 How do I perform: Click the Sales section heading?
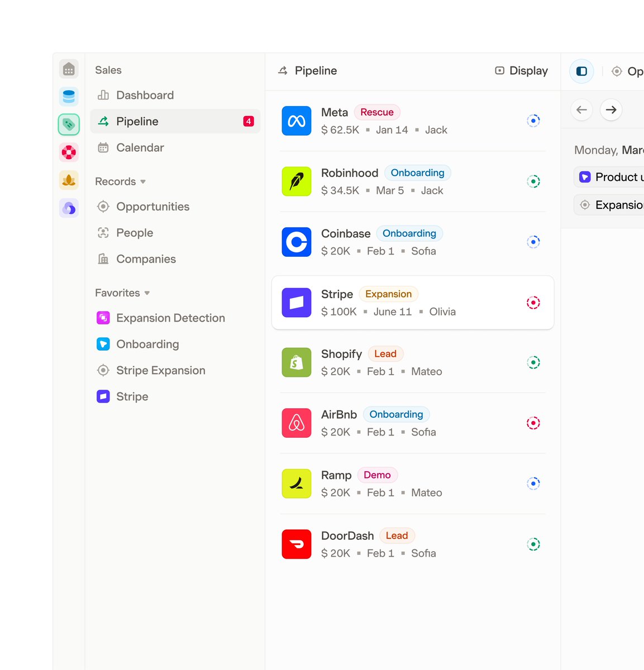[108, 70]
